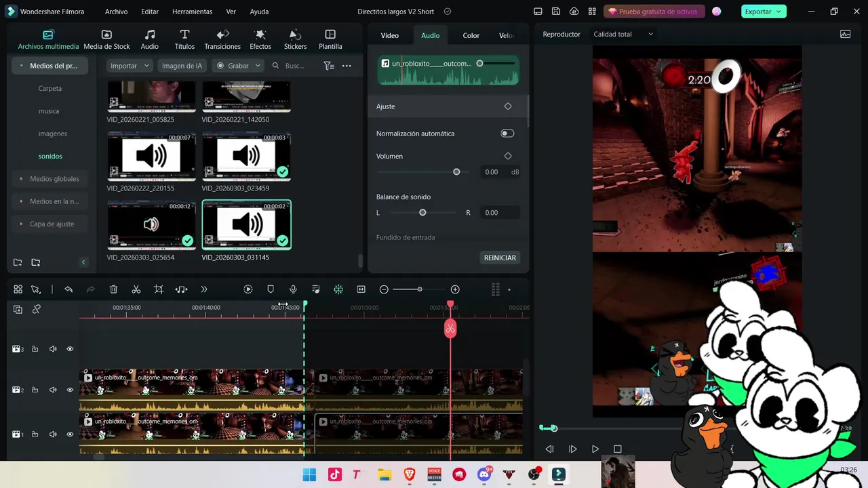The height and width of the screenshot is (488, 868).
Task: Open the Stickers panel
Action: [x=295, y=40]
